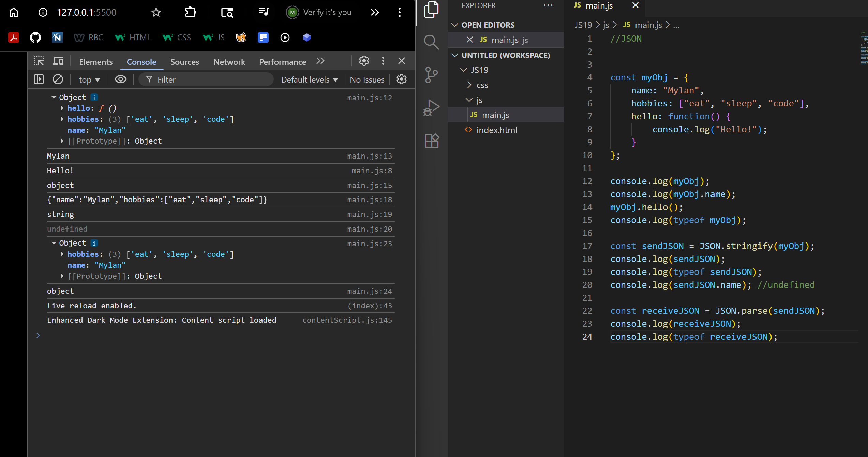Open Extensions view icon
868x457 pixels.
tap(431, 141)
